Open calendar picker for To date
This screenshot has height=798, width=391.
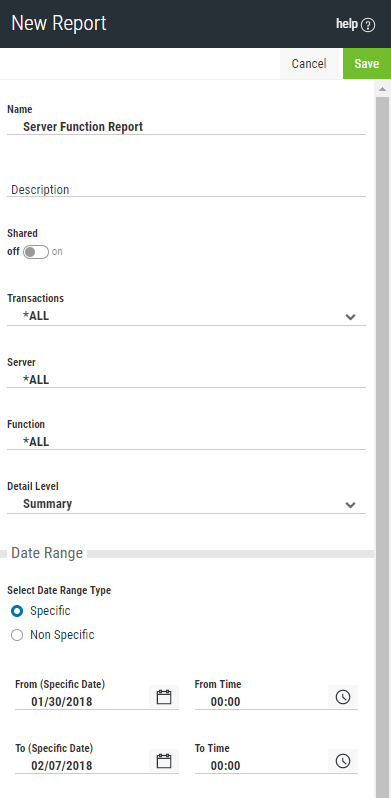click(164, 761)
